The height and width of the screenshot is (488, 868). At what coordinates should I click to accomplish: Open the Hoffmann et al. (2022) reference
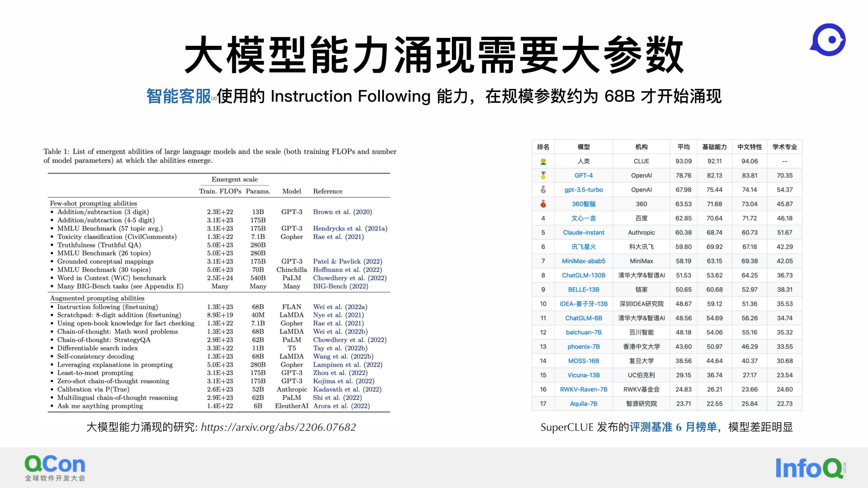347,270
